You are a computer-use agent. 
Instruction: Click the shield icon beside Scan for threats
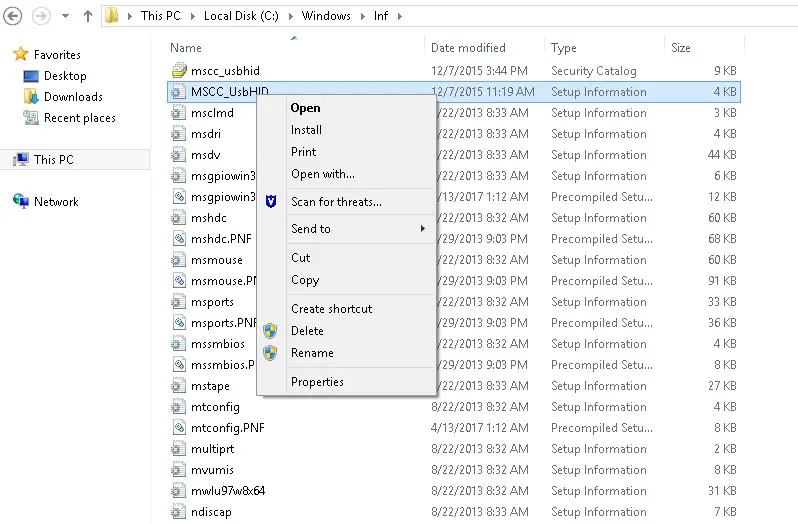270,202
